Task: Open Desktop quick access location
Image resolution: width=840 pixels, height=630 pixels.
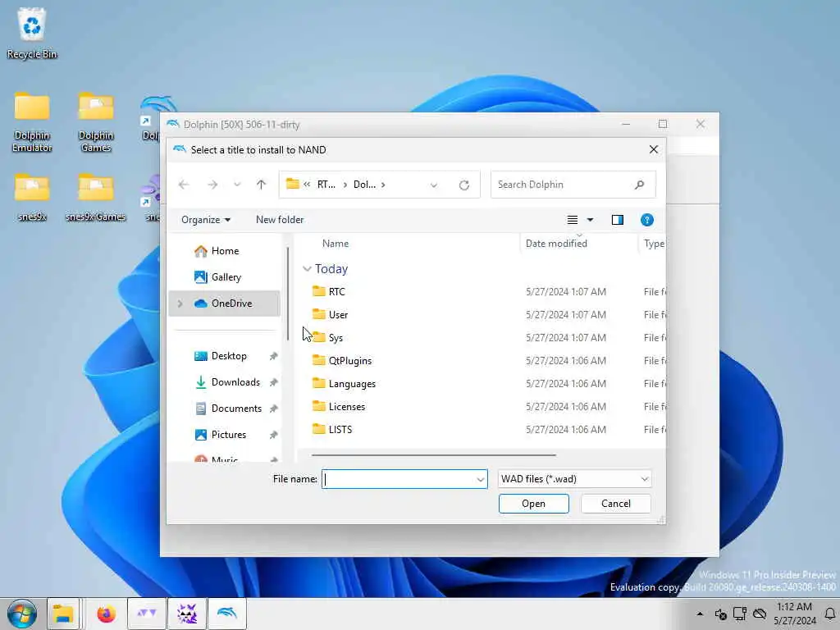Action: (229, 356)
